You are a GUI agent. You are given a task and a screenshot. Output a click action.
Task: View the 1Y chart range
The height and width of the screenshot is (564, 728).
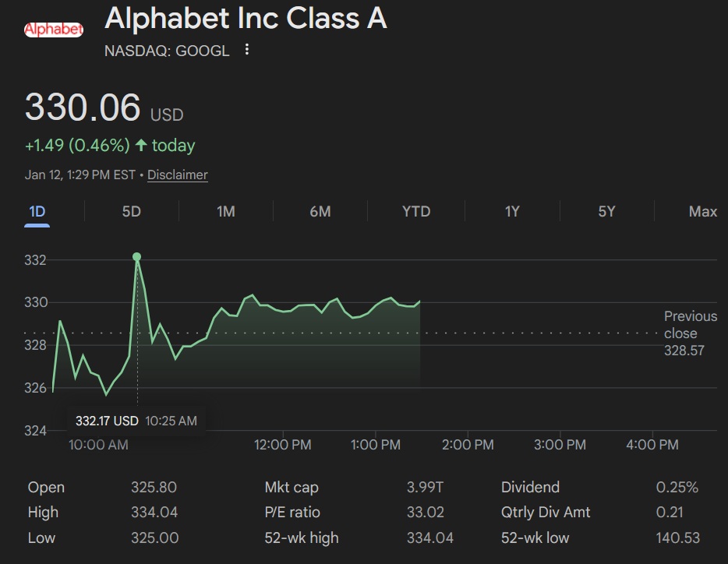(512, 211)
